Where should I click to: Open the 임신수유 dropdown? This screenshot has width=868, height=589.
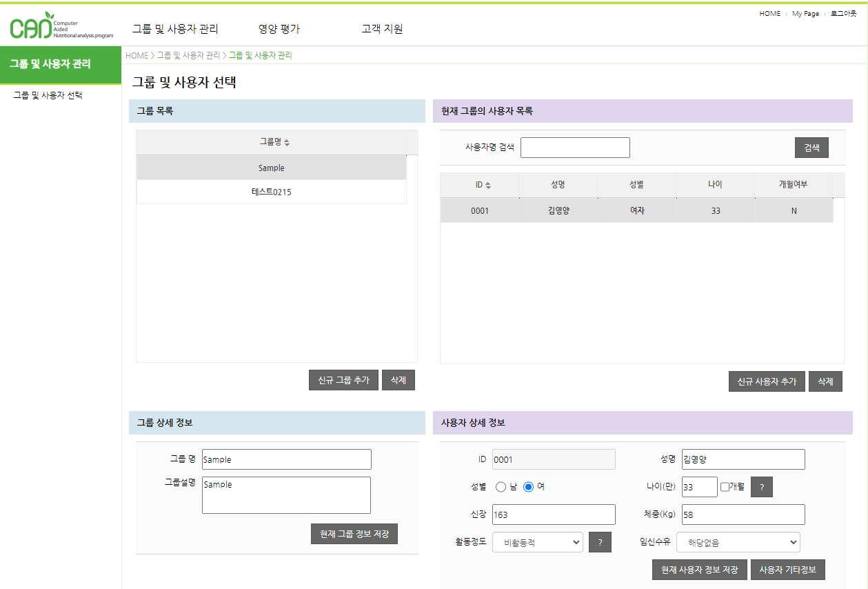(x=738, y=543)
